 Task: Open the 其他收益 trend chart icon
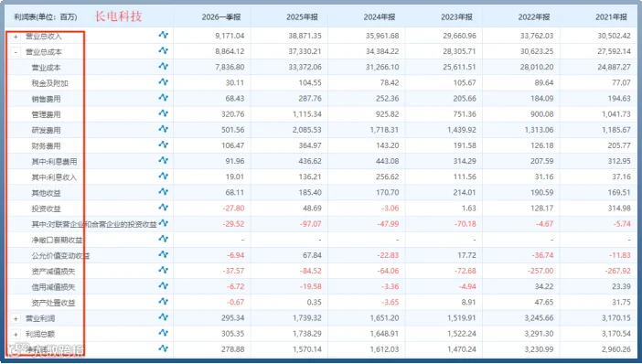coord(164,192)
